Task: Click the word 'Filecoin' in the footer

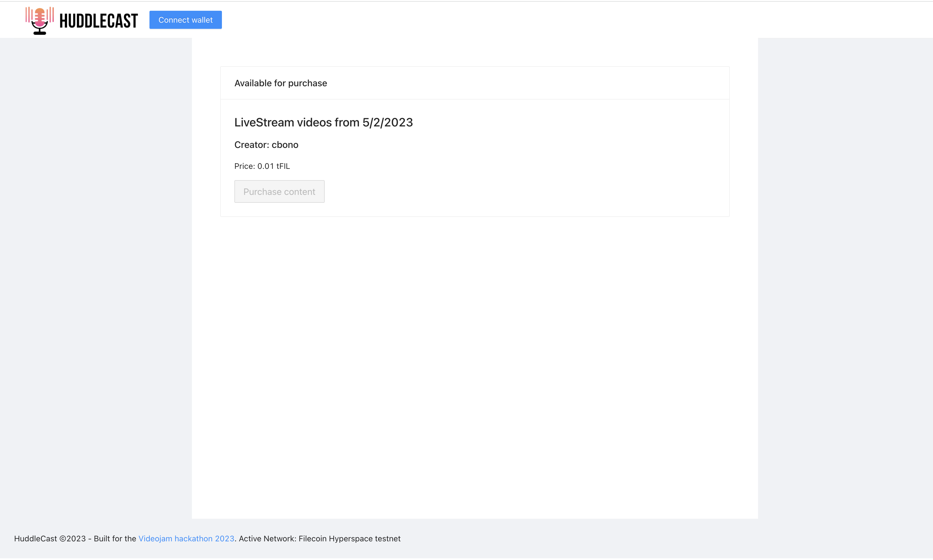Action: [312, 539]
